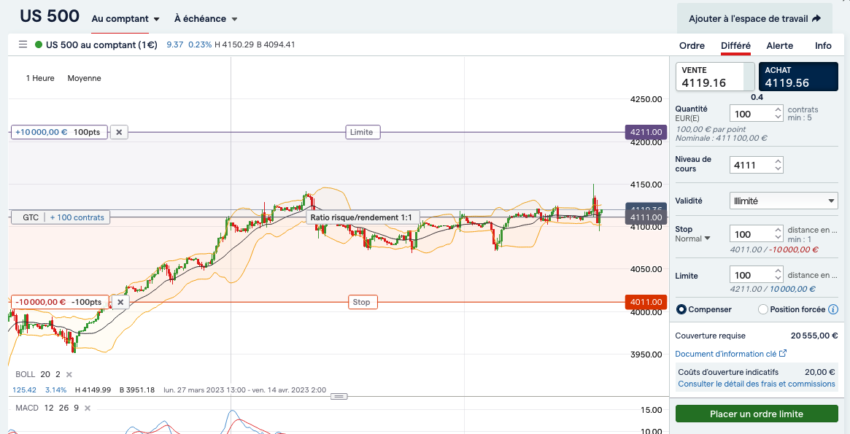Open the hamburger menu beside US 500
This screenshot has width=850, height=434.
[x=22, y=45]
